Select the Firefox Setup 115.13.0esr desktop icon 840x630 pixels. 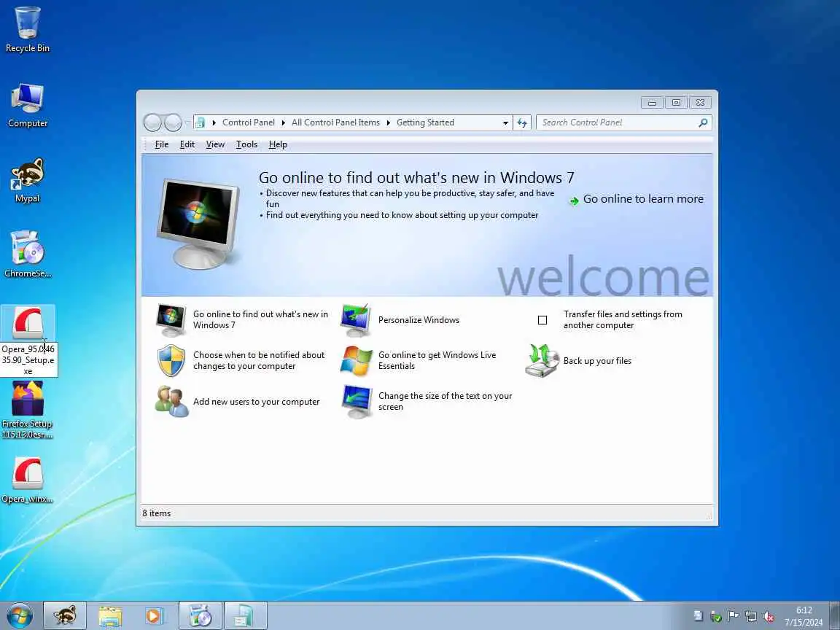tap(27, 411)
